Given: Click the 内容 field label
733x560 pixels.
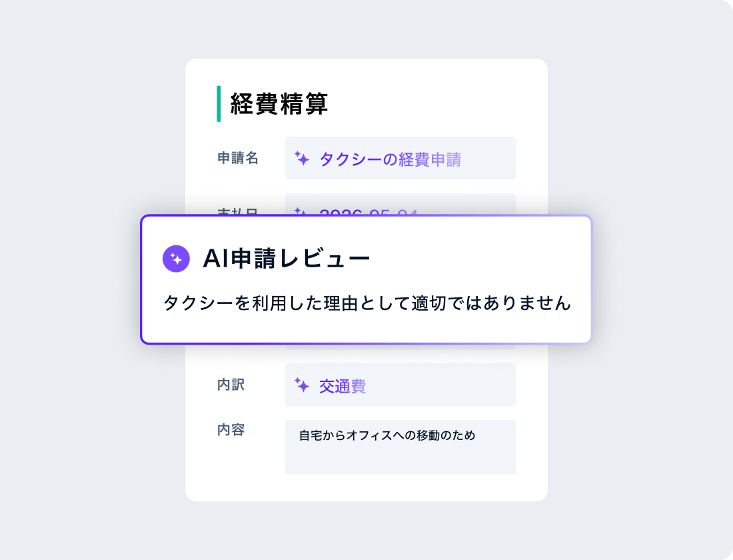Looking at the screenshot, I should [231, 430].
